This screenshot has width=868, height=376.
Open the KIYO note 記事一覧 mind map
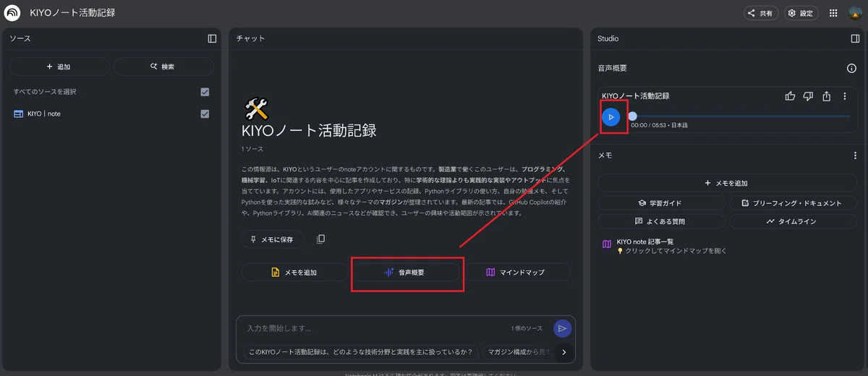point(726,246)
